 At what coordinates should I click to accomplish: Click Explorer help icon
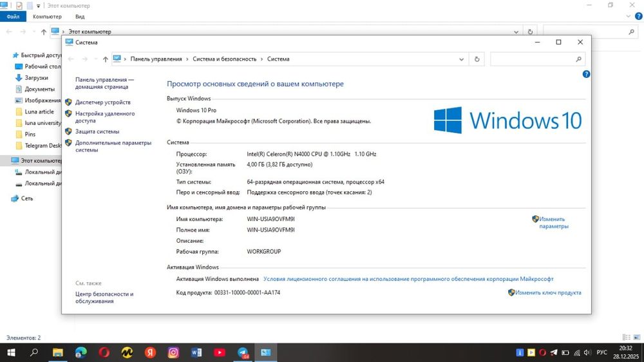pos(639,17)
